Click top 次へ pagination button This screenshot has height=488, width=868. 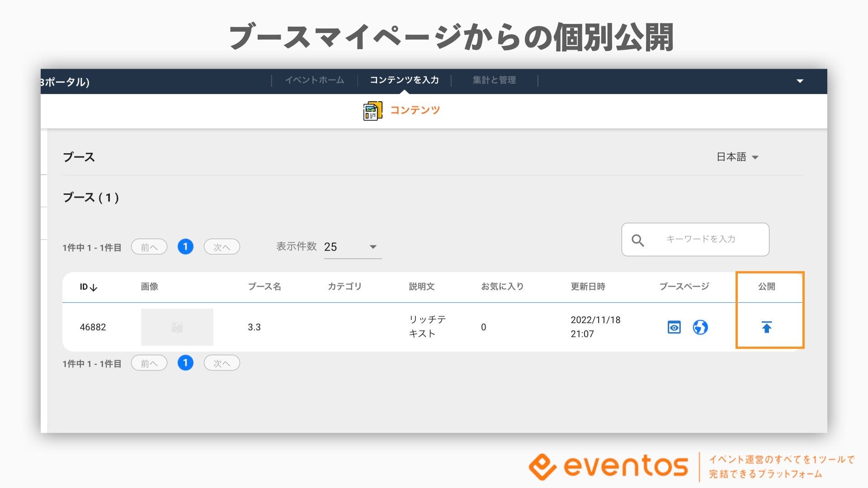click(x=222, y=247)
